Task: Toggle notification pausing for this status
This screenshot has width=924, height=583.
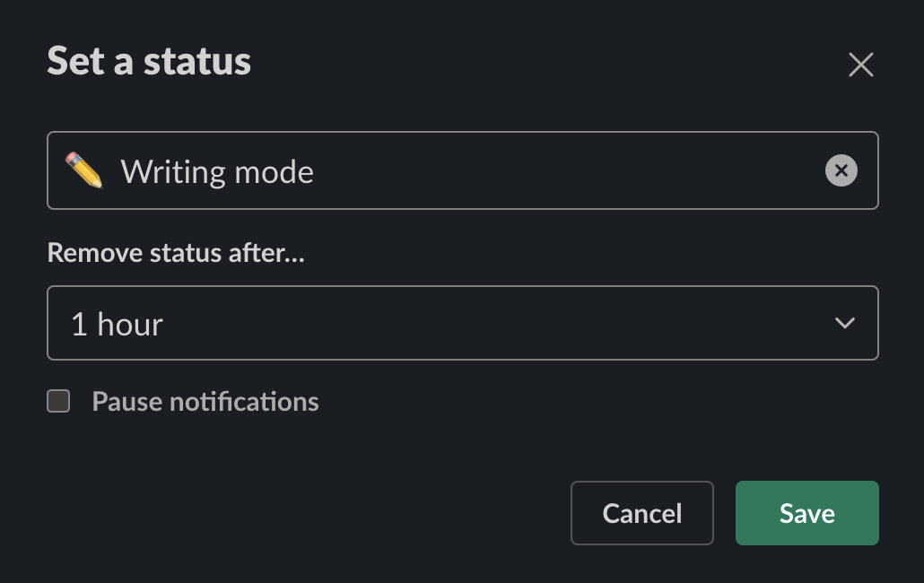Action: point(57,401)
